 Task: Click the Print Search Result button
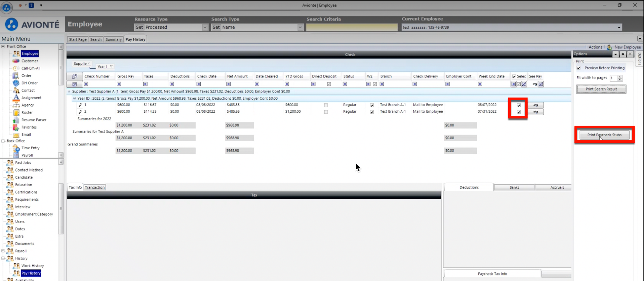(601, 89)
